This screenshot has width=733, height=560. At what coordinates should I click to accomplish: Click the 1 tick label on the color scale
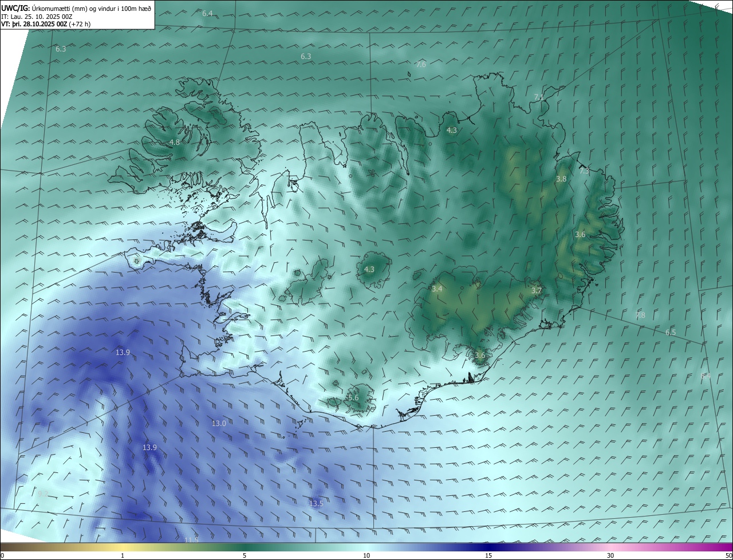(x=123, y=555)
